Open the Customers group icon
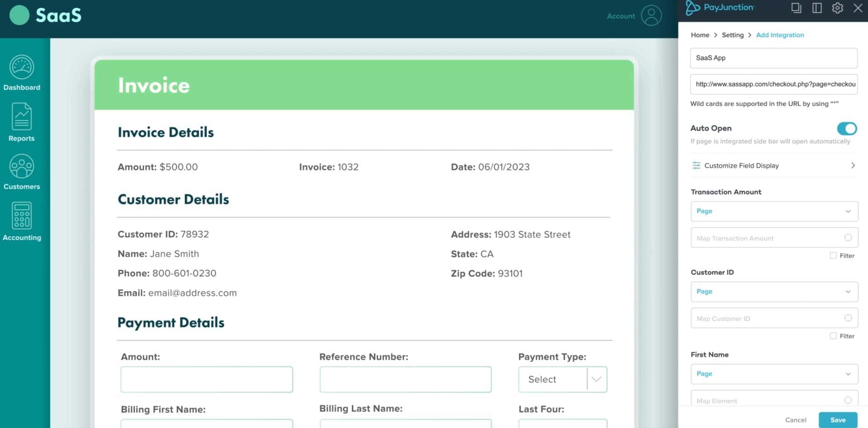Screen dimensions: 868x428 pyautogui.click(x=22, y=166)
